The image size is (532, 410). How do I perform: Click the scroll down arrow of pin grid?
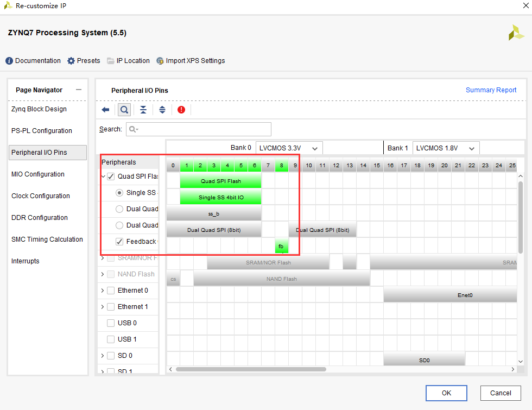[x=521, y=362]
